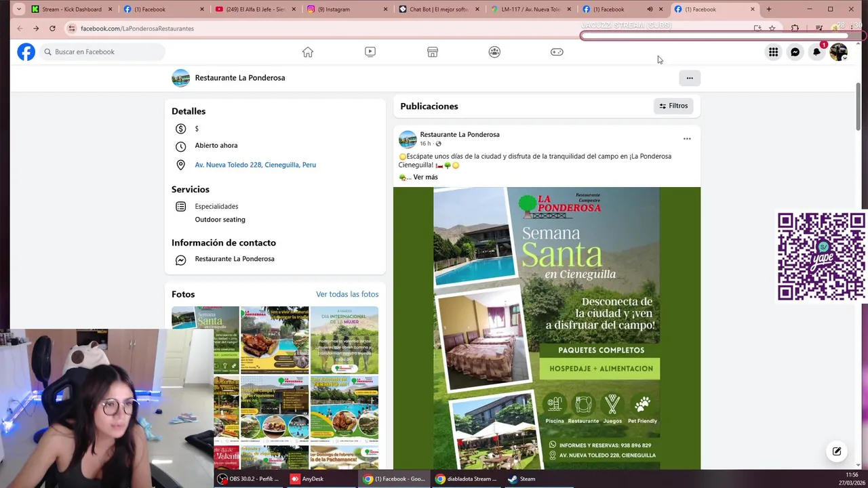The width and height of the screenshot is (868, 488).
Task: Click browser back arrow
Action: 20,28
